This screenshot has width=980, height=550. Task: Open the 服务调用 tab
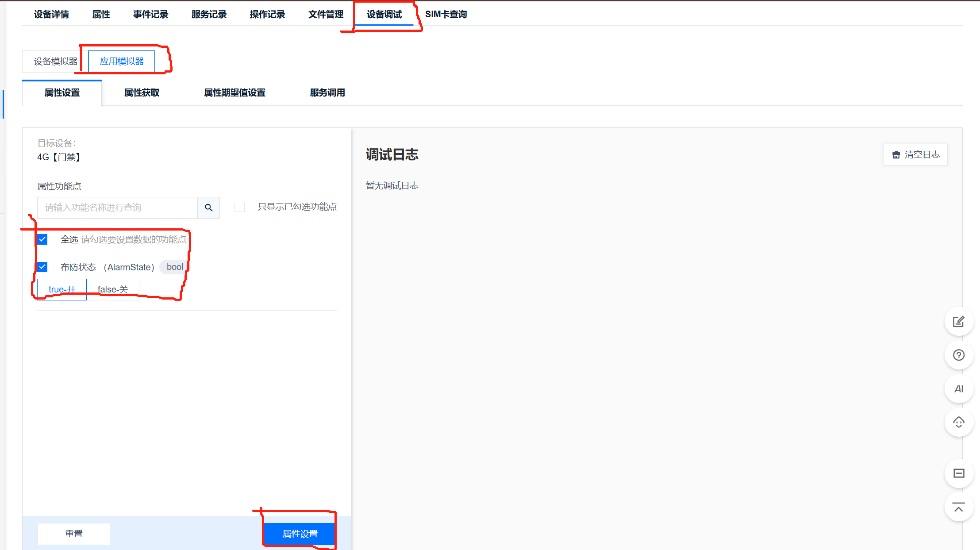point(327,92)
